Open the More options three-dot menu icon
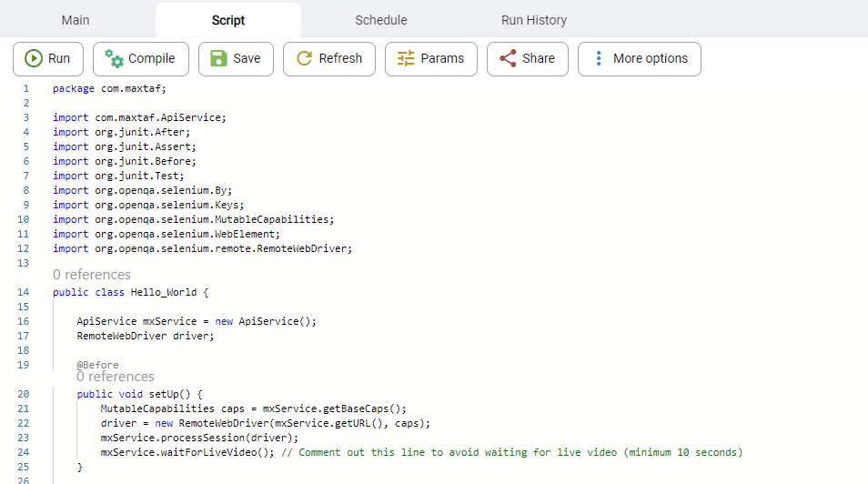868x484 pixels. 599,58
